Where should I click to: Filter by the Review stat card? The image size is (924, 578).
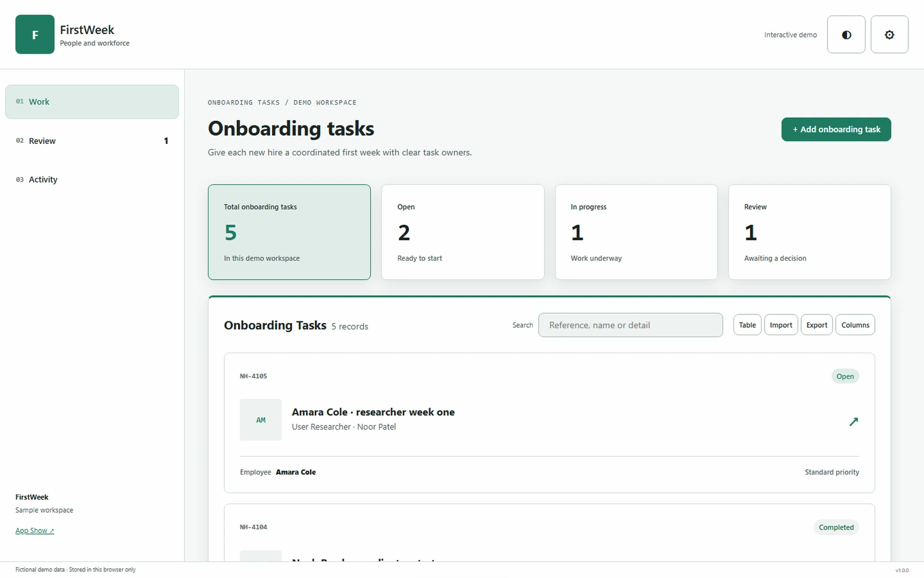pyautogui.click(x=810, y=232)
